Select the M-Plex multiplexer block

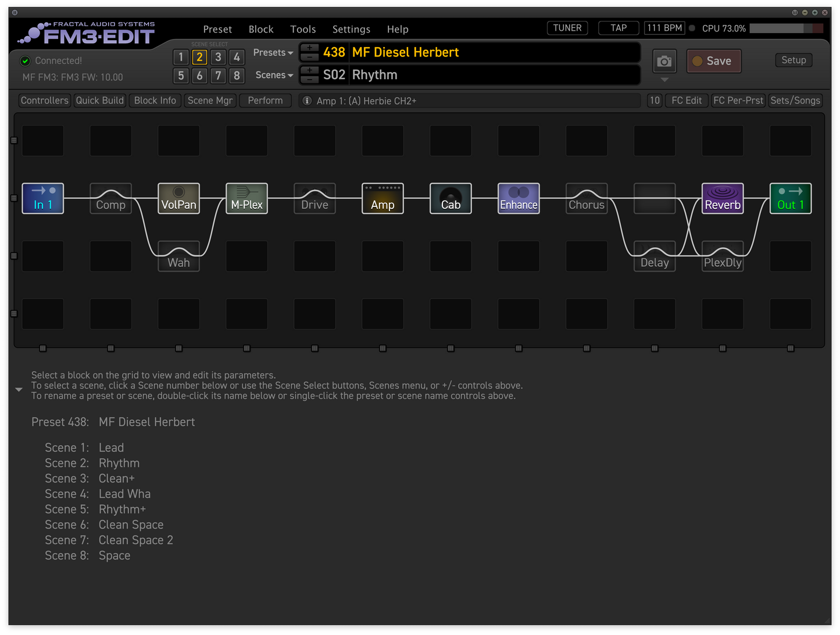click(x=246, y=198)
